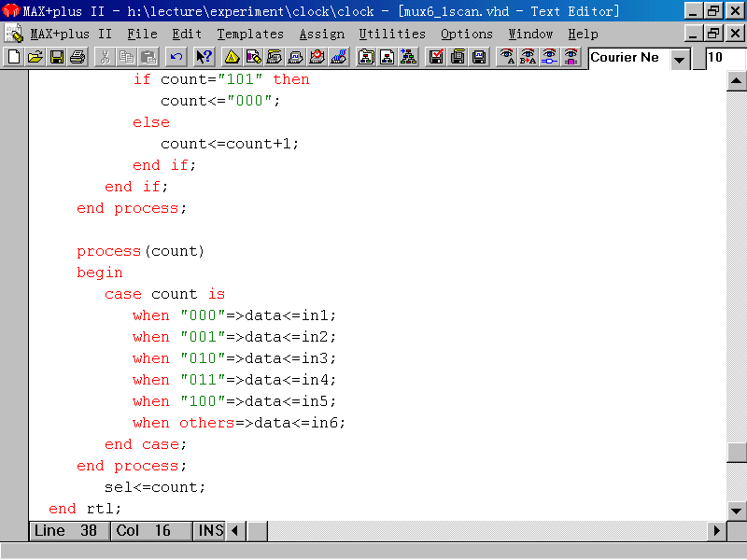The height and width of the screenshot is (560, 747).
Task: Open the Window menu
Action: click(x=530, y=35)
